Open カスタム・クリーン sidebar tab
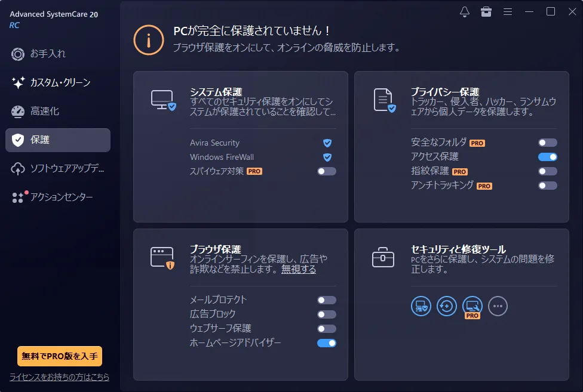 (57, 82)
